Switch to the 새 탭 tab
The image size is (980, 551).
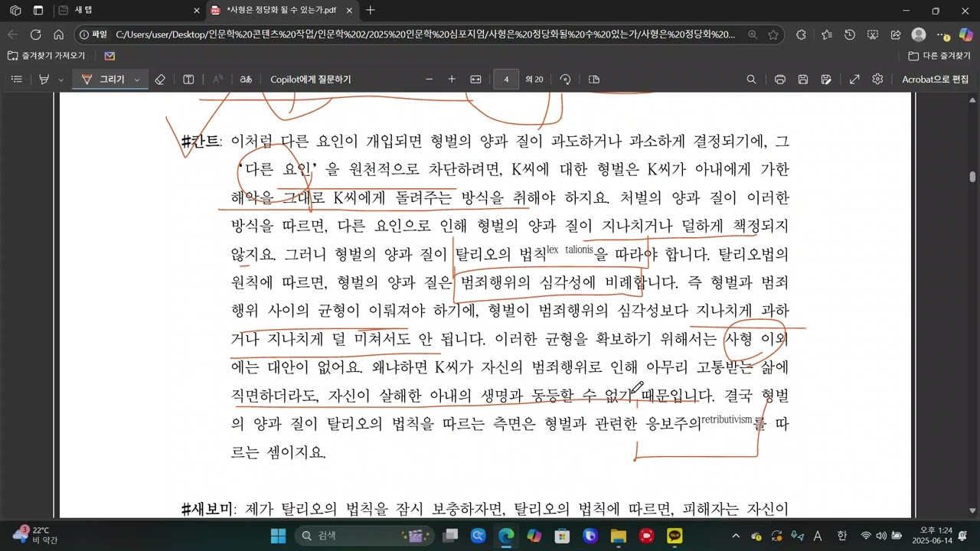point(129,11)
